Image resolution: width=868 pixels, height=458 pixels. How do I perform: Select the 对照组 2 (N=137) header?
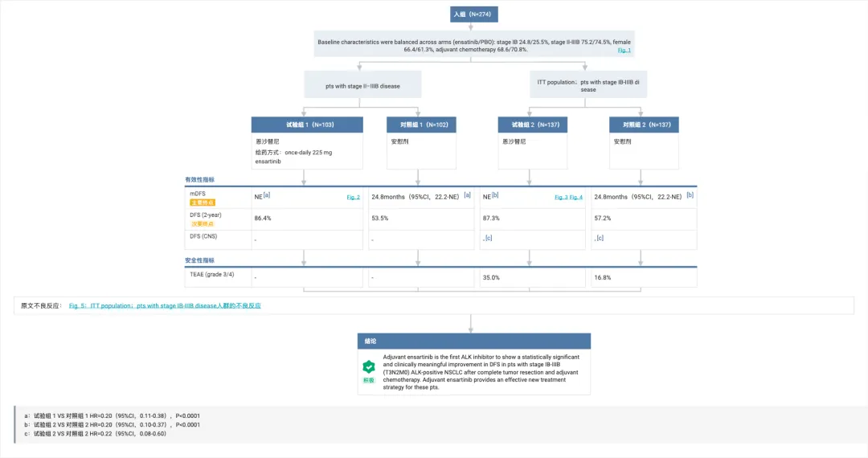point(644,125)
